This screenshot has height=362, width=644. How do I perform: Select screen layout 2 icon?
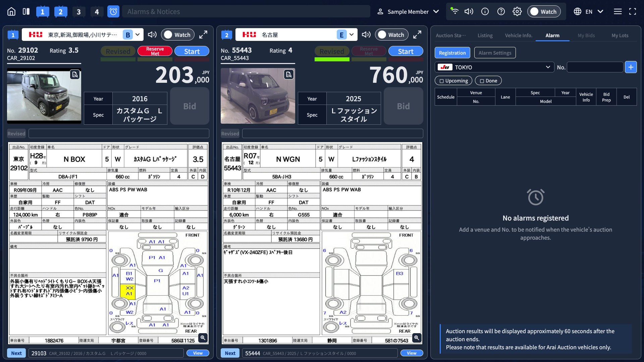click(x=60, y=12)
